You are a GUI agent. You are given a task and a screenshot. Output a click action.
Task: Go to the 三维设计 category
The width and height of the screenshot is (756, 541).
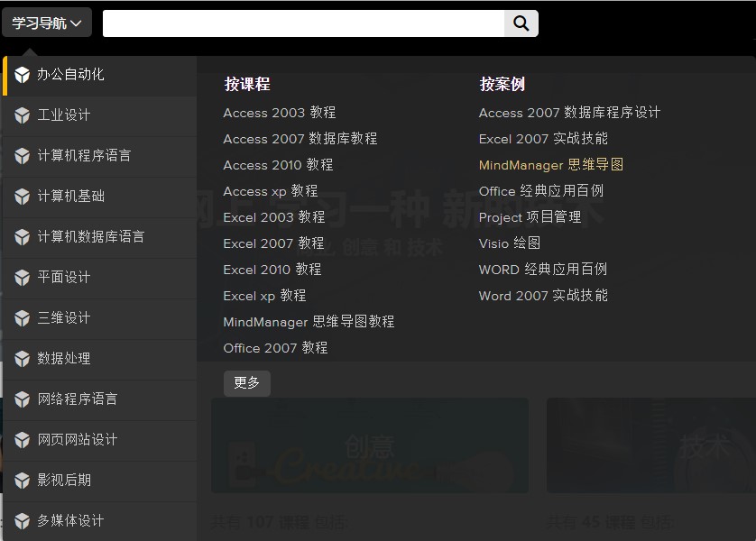point(100,318)
